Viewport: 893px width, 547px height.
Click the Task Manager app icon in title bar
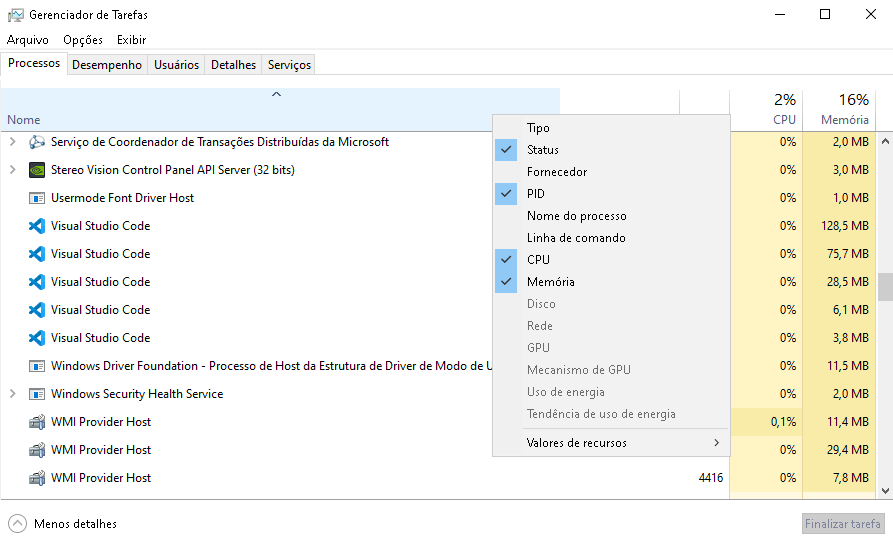[x=15, y=15]
